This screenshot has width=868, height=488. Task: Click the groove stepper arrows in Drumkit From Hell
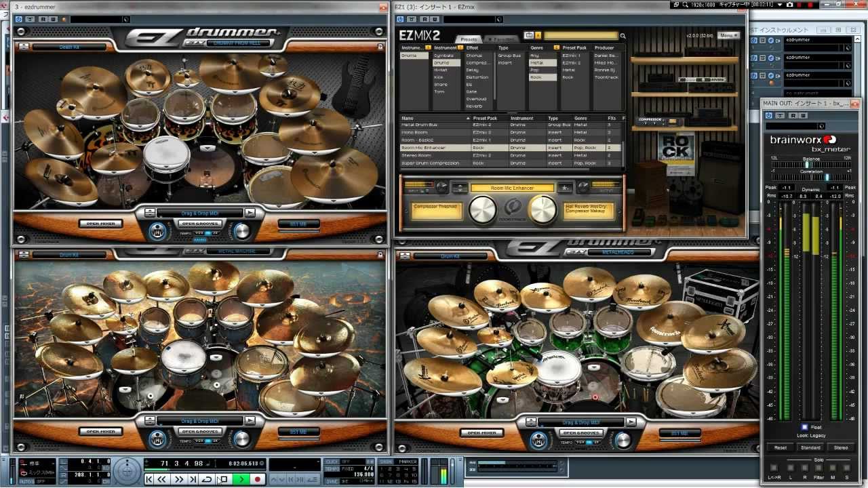[149, 213]
